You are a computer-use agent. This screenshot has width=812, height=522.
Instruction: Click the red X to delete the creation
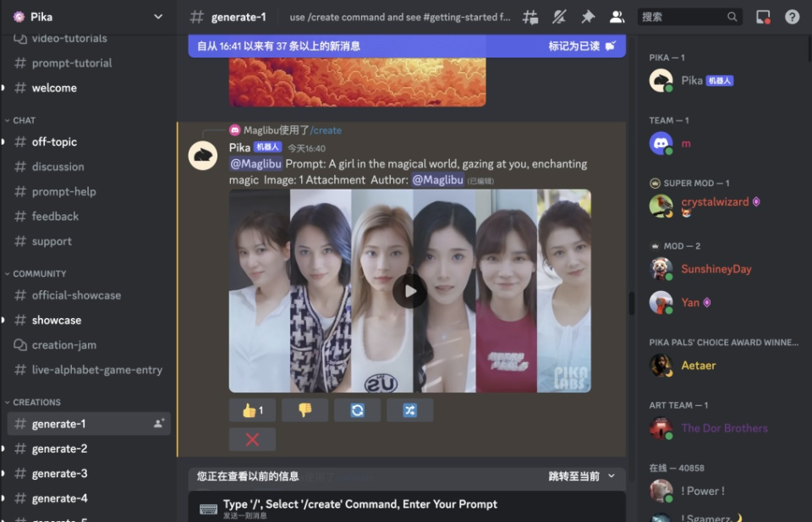pos(251,437)
